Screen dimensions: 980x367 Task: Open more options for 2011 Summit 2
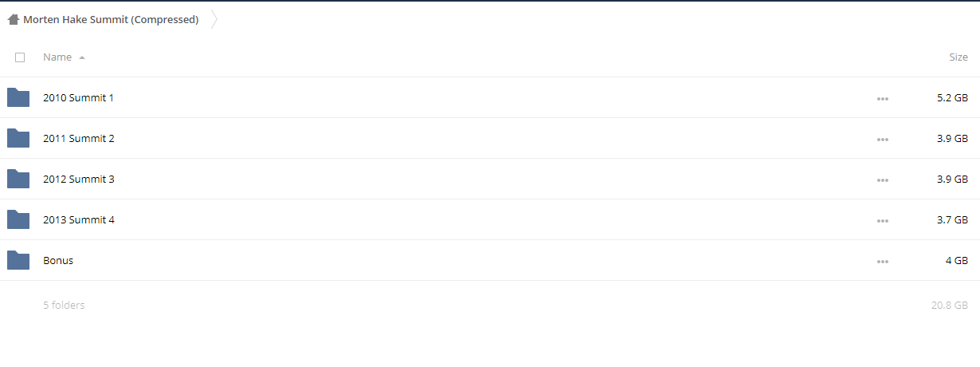click(882, 140)
